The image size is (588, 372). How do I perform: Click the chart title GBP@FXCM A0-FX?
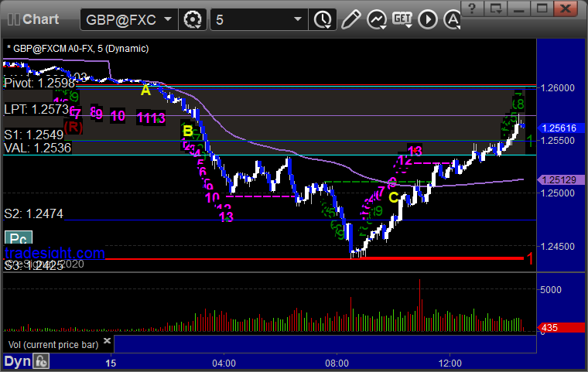coord(77,49)
